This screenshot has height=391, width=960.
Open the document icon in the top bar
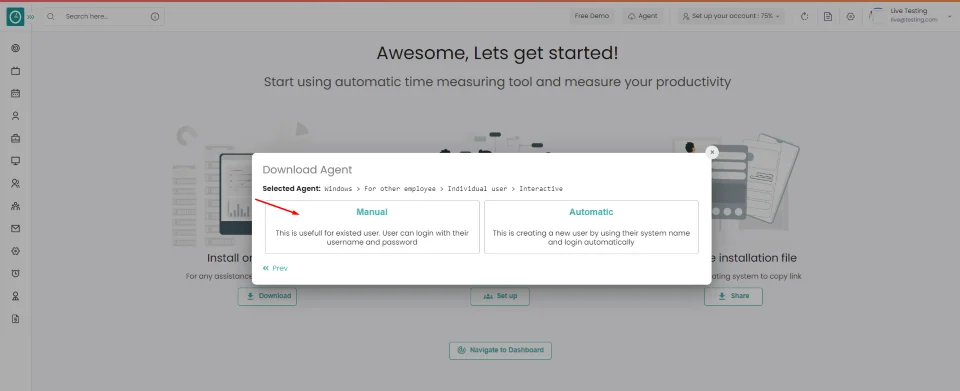click(x=828, y=17)
